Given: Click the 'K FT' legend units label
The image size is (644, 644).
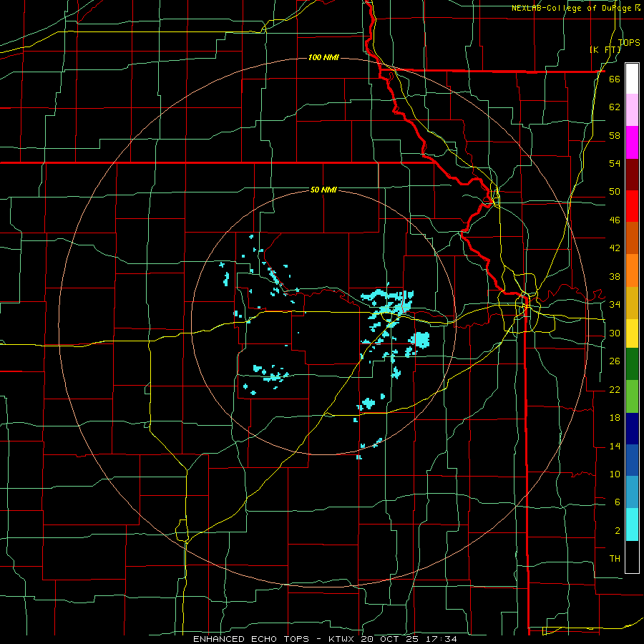Looking at the screenshot, I should coord(605,49).
